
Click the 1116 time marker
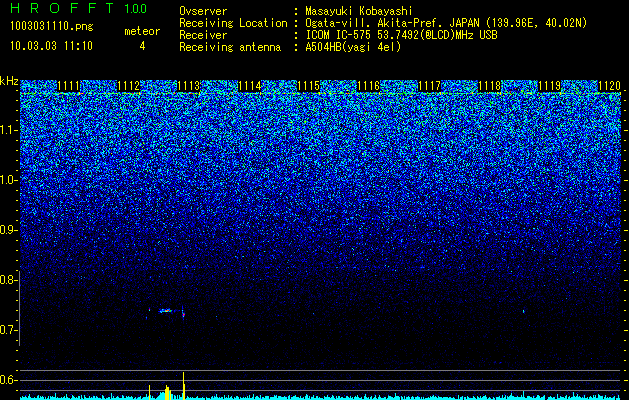pyautogui.click(x=369, y=85)
